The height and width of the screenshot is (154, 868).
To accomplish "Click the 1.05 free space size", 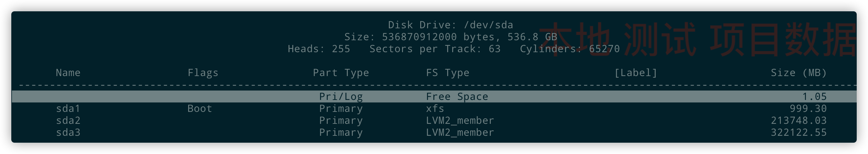I will click(x=814, y=97).
